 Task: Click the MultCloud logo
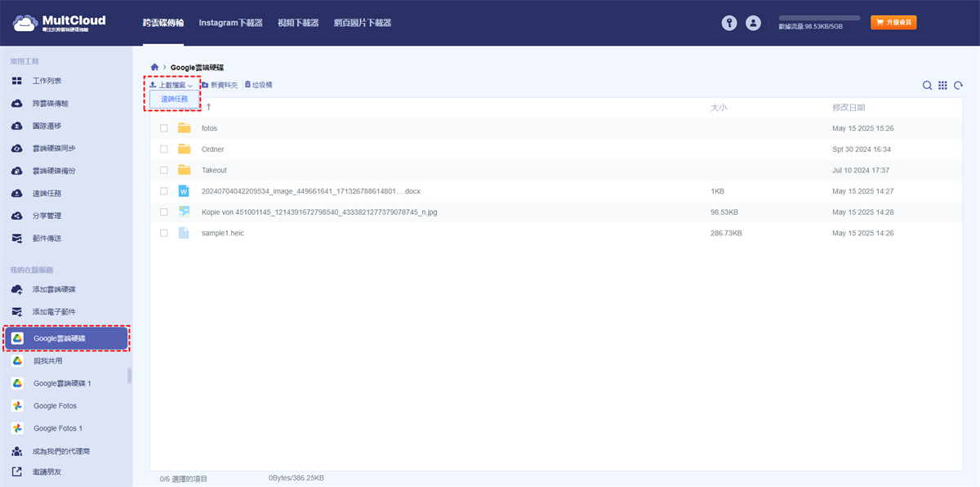coord(60,23)
